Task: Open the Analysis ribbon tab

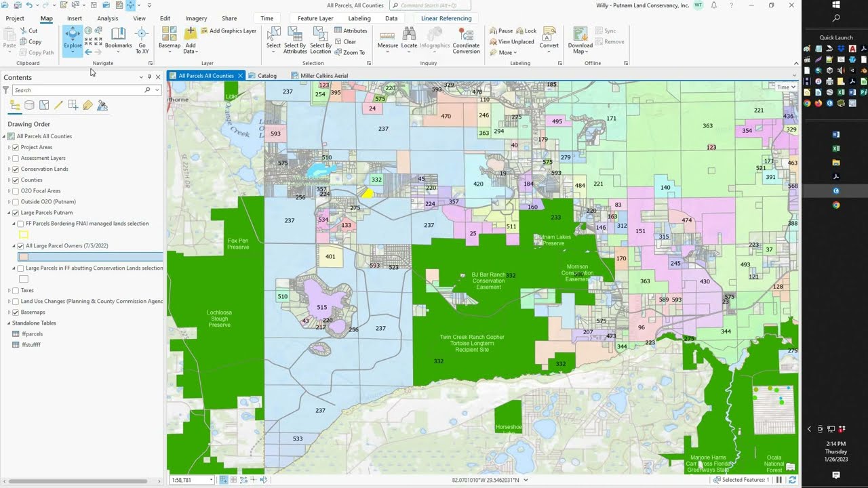Action: (107, 18)
